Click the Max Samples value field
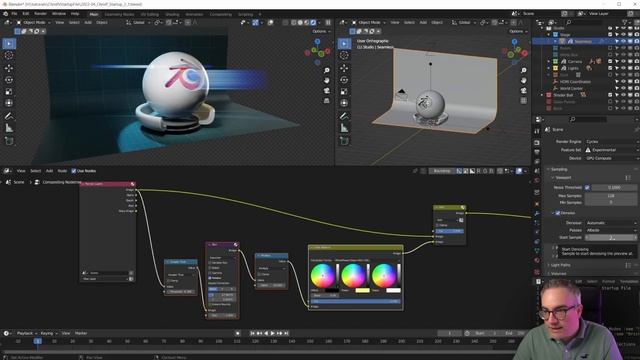This screenshot has width=640, height=360. tap(611, 196)
